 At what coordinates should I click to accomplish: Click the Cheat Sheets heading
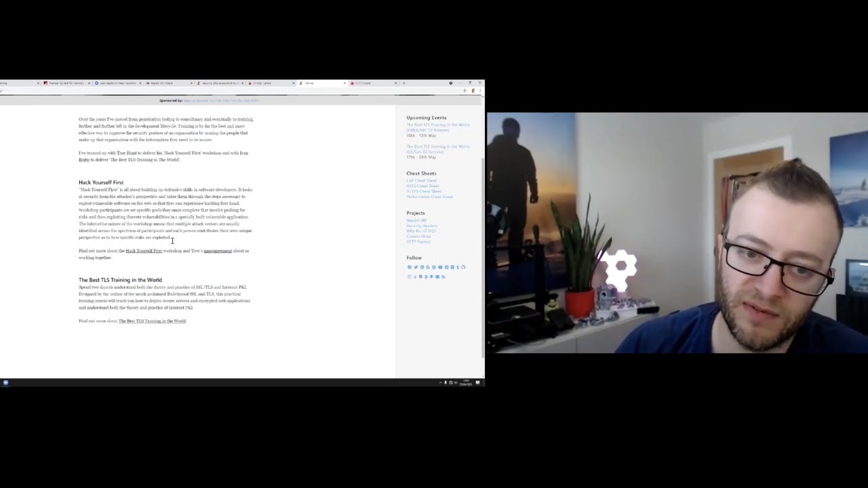tap(421, 174)
